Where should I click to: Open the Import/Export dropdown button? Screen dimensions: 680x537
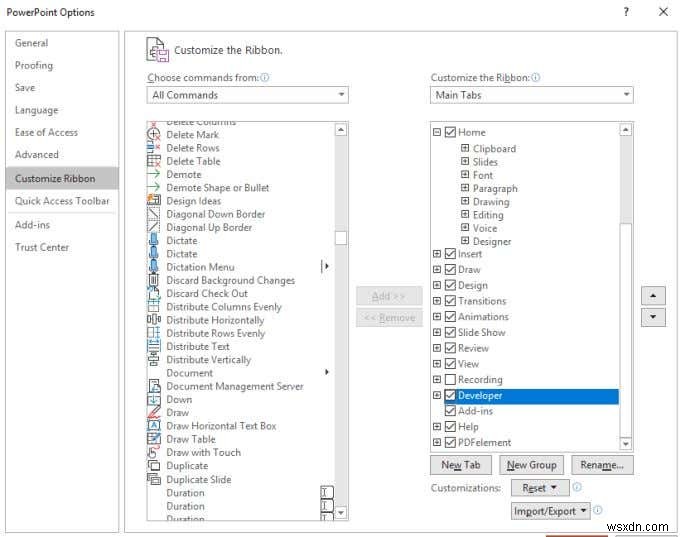click(x=550, y=511)
